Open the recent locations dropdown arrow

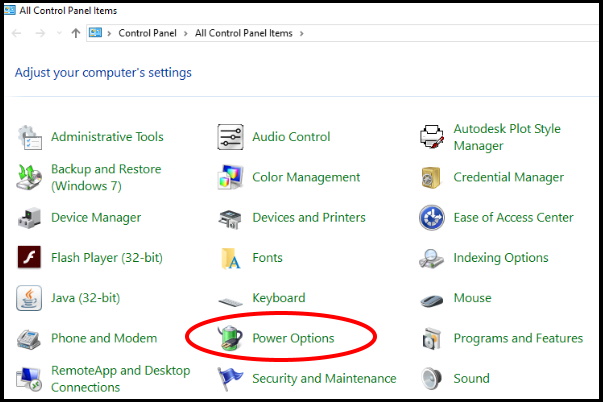pos(59,33)
